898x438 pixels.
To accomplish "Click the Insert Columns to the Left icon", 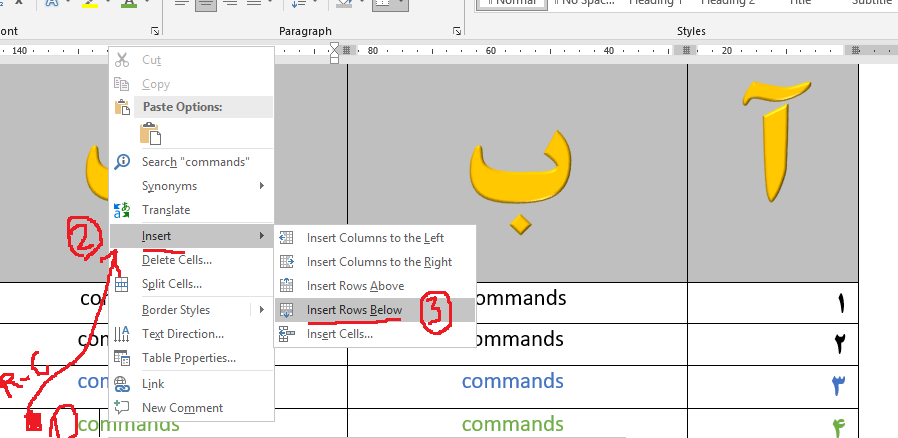I will click(x=288, y=238).
